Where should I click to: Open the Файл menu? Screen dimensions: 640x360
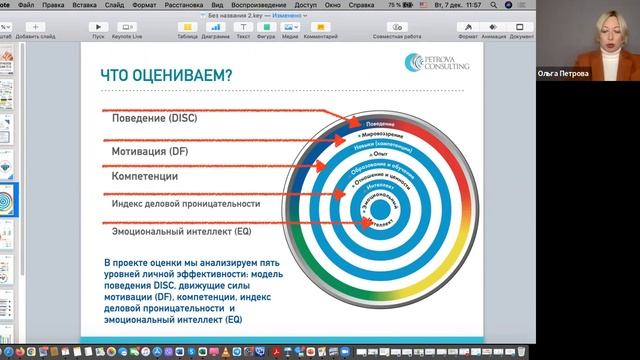pos(26,5)
